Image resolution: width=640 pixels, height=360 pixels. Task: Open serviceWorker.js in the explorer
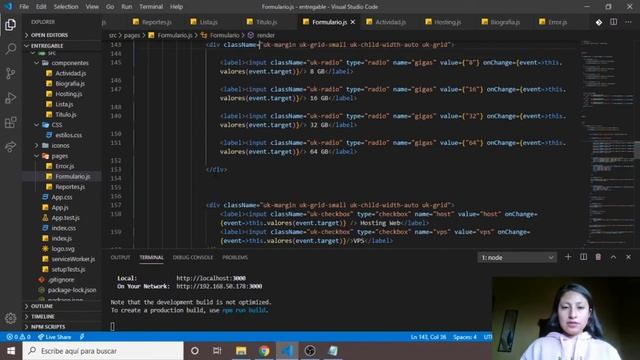[73, 259]
